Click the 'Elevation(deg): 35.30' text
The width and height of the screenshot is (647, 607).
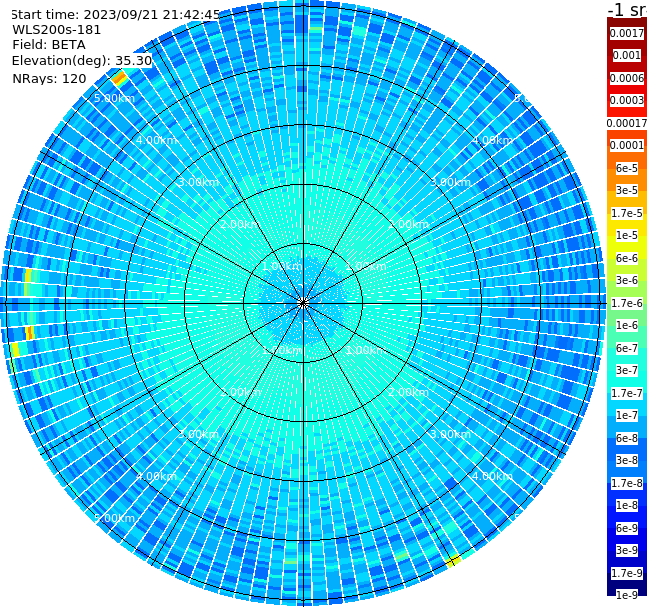pyautogui.click(x=82, y=61)
